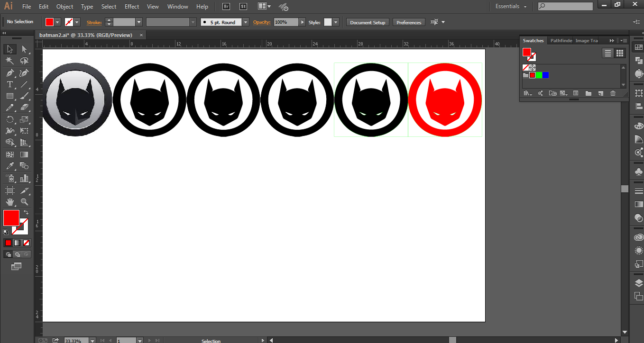This screenshot has height=343, width=644.
Task: Select the Hand tool
Action: [9, 201]
